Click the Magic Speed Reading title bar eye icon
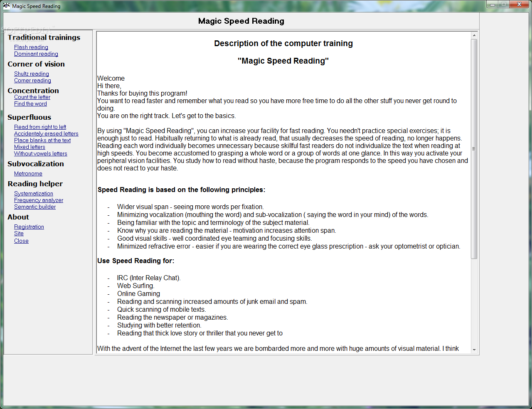 [7, 6]
